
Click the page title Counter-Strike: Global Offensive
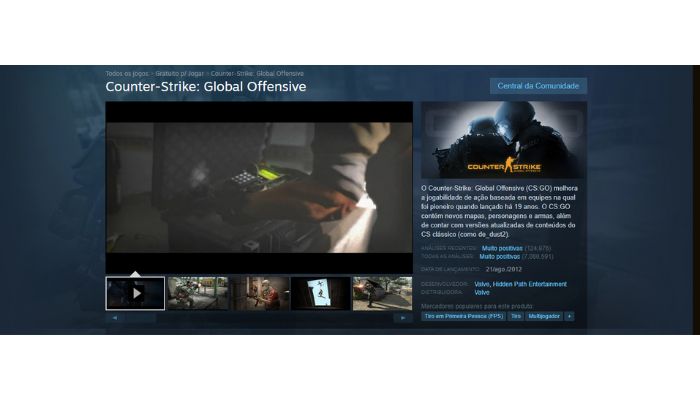[206, 87]
